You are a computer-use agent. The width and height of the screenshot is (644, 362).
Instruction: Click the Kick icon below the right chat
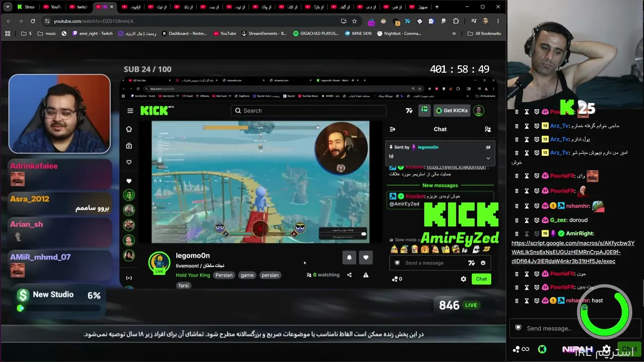542,349
